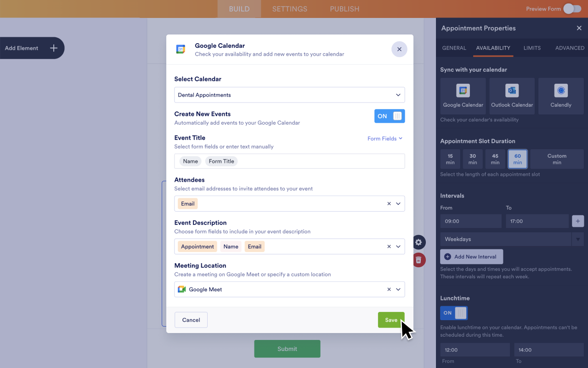Select Google Calendar sync option
Image resolution: width=588 pixels, height=368 pixels.
click(463, 95)
